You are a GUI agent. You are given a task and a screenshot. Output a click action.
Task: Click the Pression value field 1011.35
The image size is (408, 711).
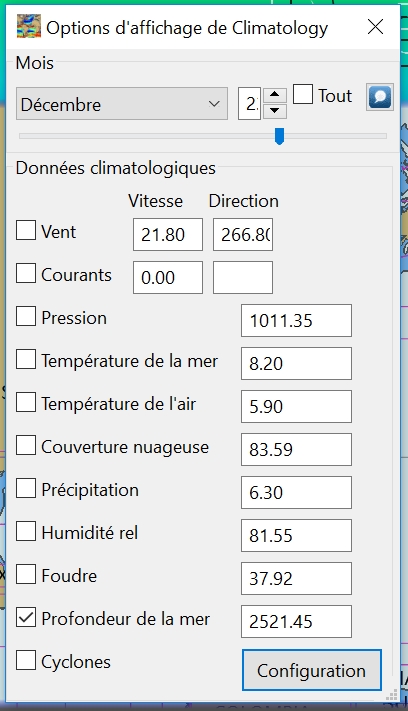click(x=296, y=321)
